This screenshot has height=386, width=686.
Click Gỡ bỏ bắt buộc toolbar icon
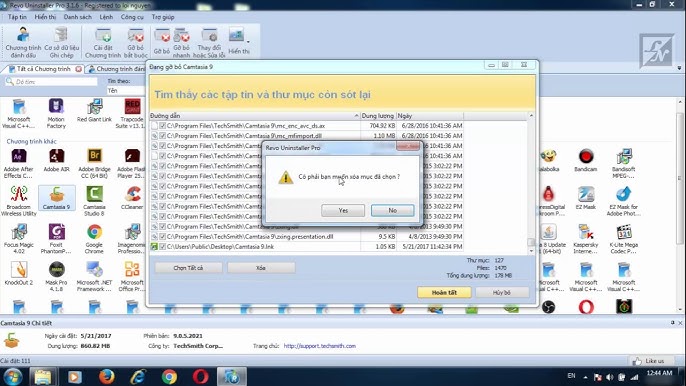click(136, 42)
